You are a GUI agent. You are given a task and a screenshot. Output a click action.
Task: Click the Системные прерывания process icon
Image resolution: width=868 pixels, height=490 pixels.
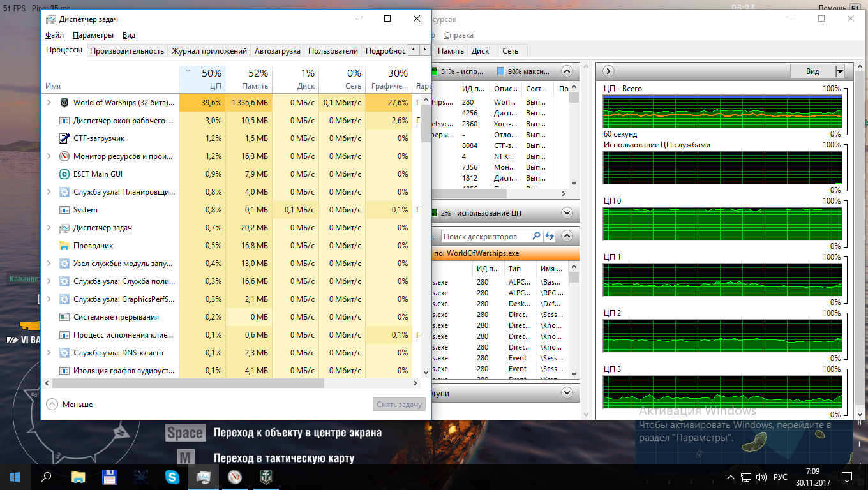pyautogui.click(x=64, y=317)
